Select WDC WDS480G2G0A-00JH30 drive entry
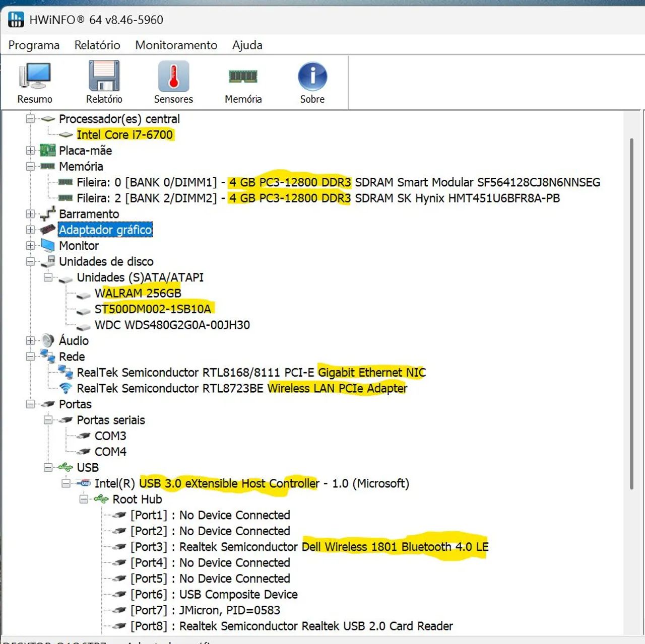Screen dimensions: 645x644 point(172,325)
